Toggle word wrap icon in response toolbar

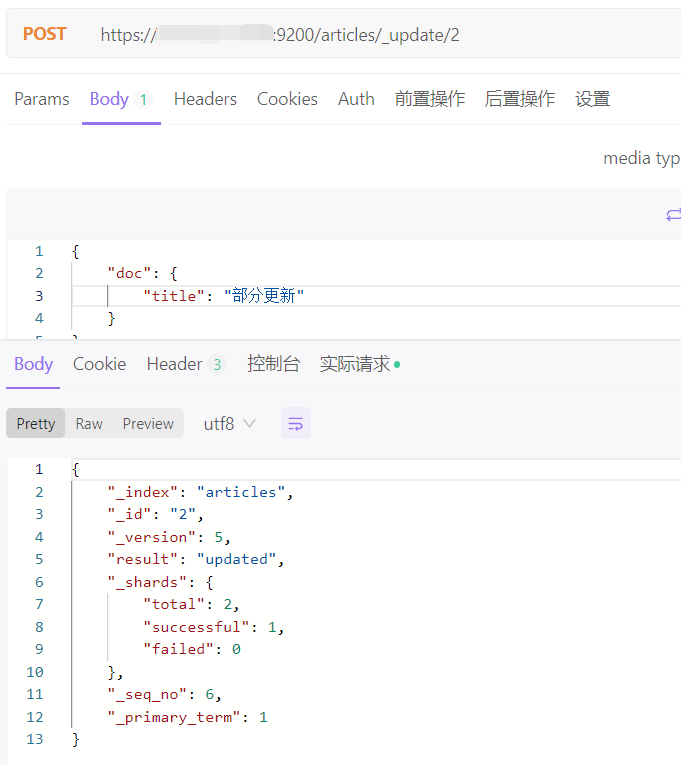[295, 423]
